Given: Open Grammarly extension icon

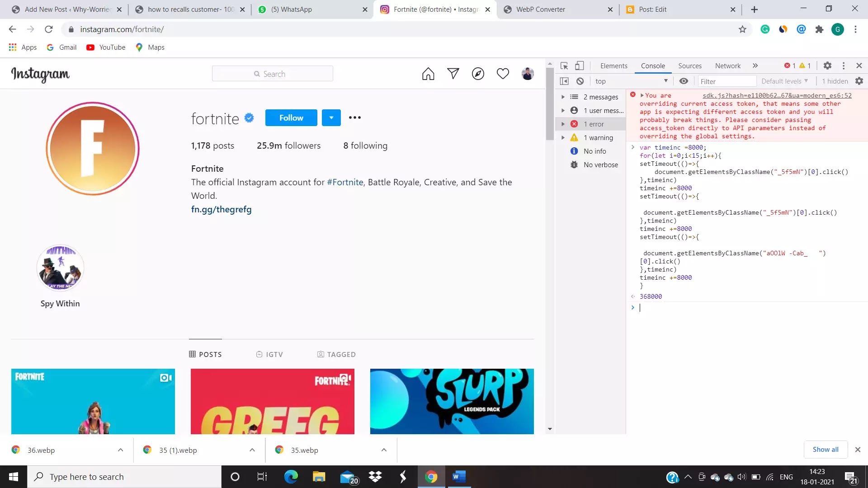Looking at the screenshot, I should pyautogui.click(x=765, y=29).
